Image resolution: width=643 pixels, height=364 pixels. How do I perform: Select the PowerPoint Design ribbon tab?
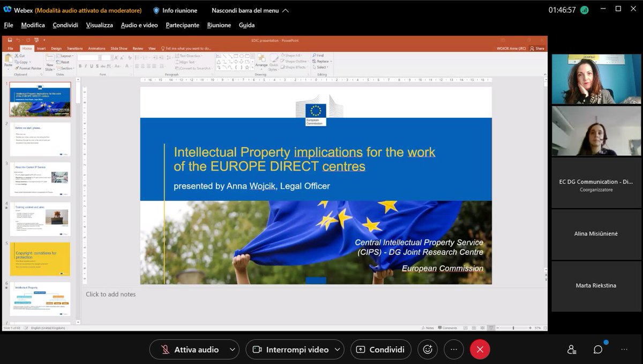tap(56, 48)
